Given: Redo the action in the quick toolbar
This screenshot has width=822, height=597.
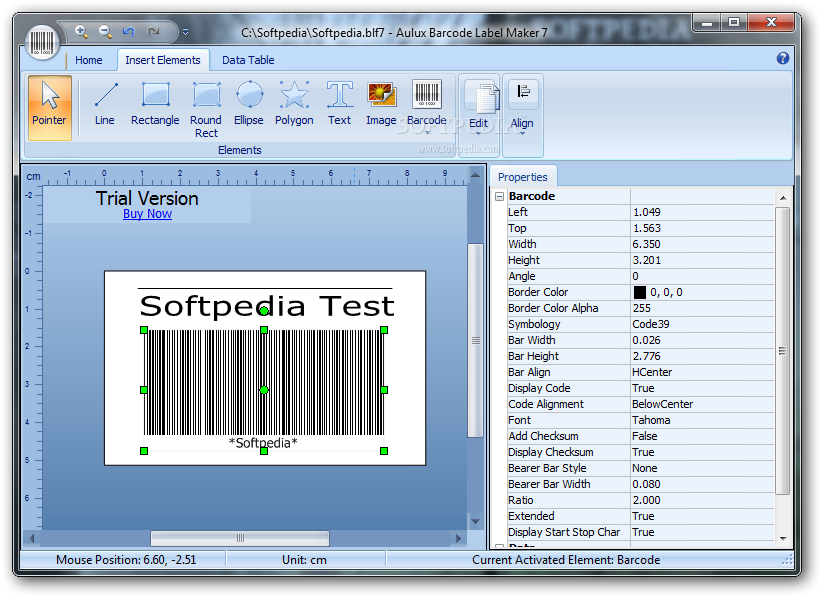Looking at the screenshot, I should coord(153,31).
